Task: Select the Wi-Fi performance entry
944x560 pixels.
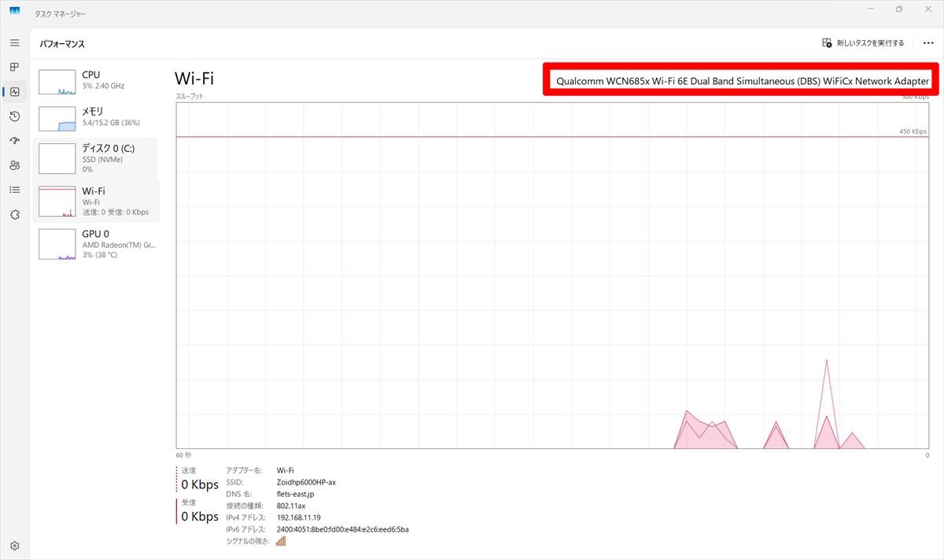Action: (96, 201)
